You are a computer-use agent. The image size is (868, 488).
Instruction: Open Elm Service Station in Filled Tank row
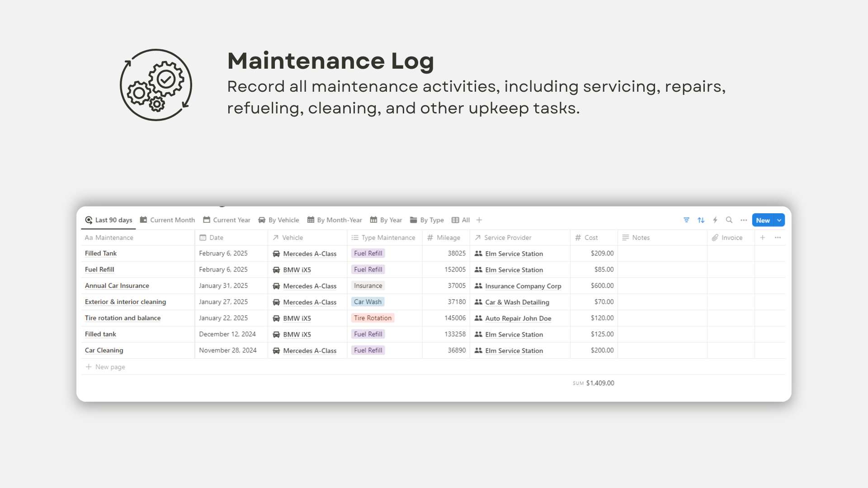coord(514,254)
